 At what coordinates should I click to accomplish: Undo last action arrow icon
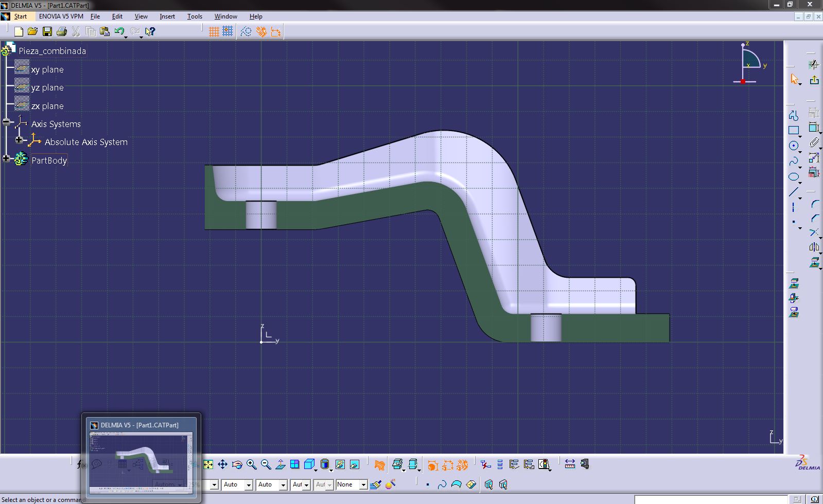point(119,32)
